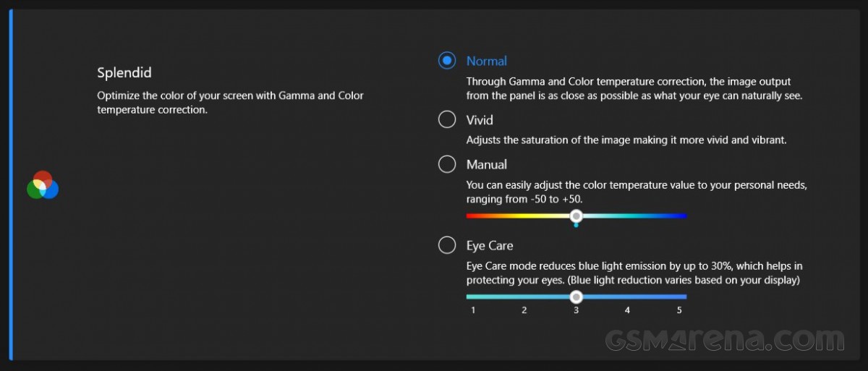Click the small teal marker below temperature slider
The height and width of the screenshot is (371, 868).
[576, 226]
